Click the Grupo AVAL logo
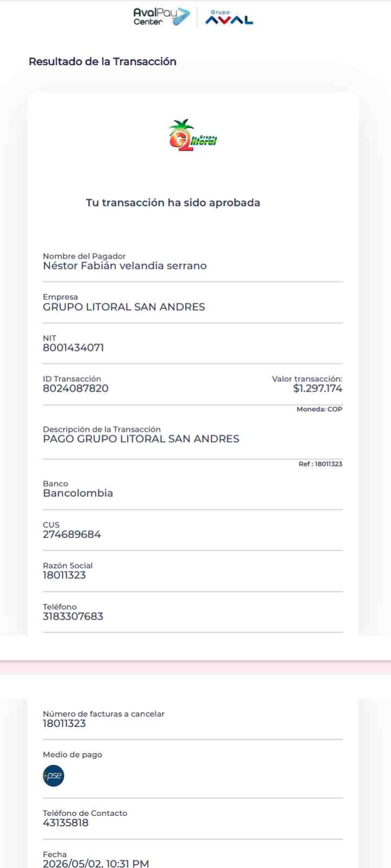The image size is (391, 868). (229, 17)
